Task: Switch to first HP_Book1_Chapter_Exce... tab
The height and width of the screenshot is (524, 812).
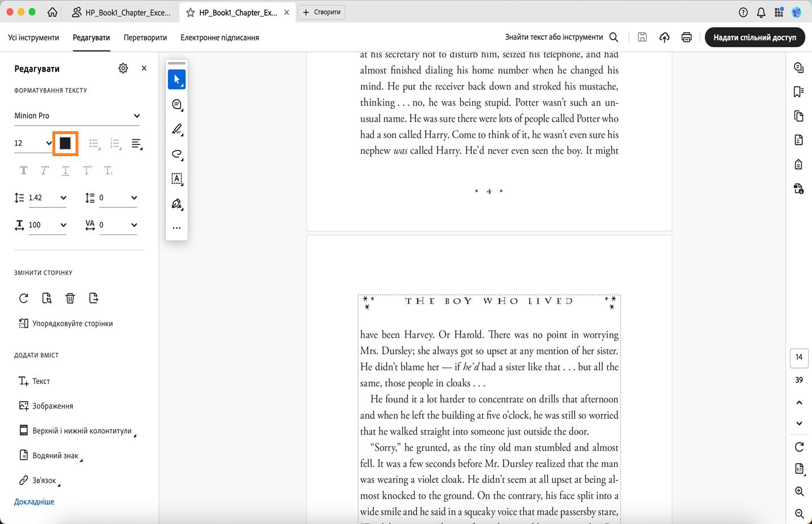Action: [x=121, y=12]
